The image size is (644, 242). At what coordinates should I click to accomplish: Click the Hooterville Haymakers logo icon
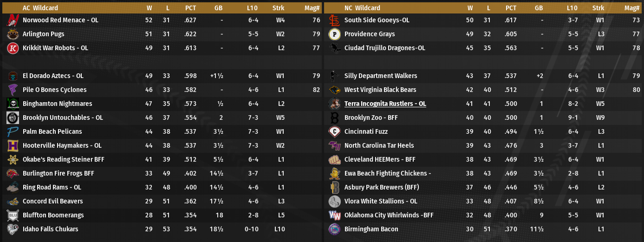point(13,146)
